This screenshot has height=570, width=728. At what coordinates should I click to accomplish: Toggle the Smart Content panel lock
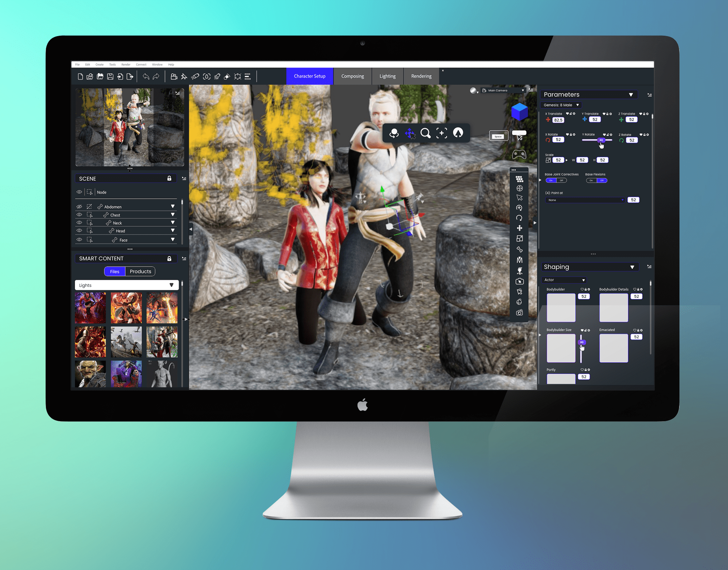coord(169,258)
